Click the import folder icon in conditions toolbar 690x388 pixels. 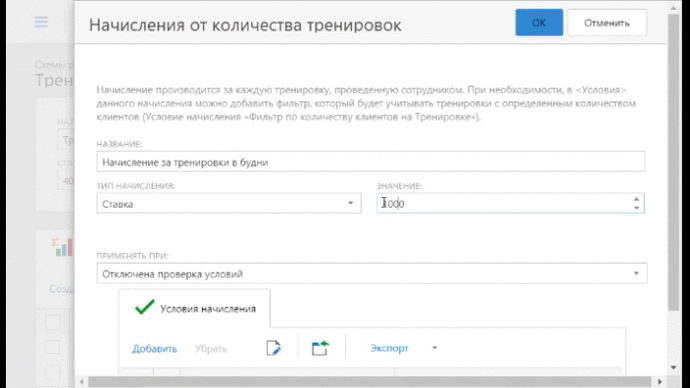pos(320,348)
